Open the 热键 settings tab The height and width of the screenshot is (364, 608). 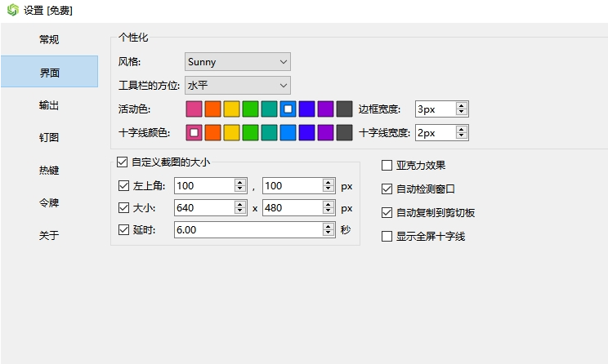(x=49, y=170)
